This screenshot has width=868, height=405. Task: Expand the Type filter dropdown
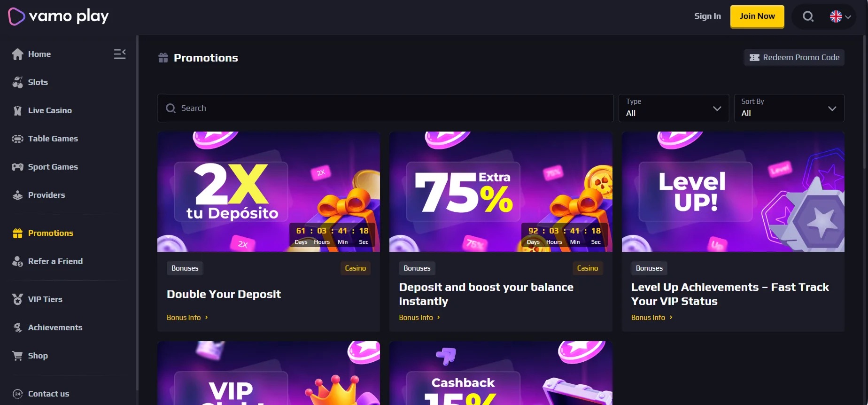coord(674,108)
